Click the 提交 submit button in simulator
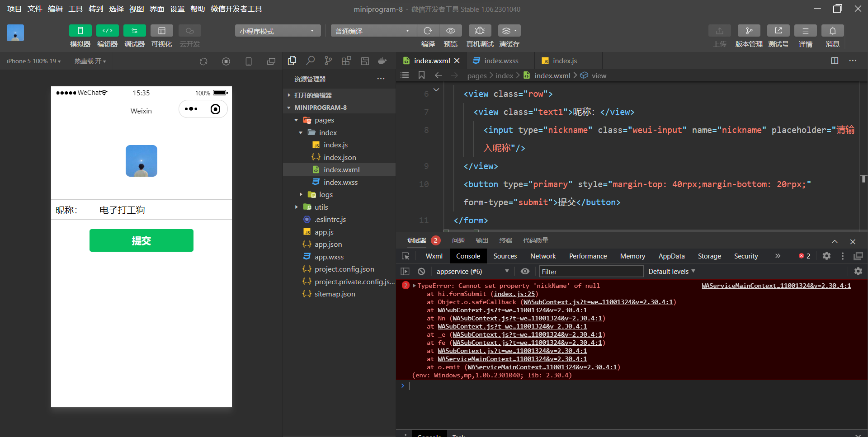Screen dimensions: 868x437 coord(142,240)
